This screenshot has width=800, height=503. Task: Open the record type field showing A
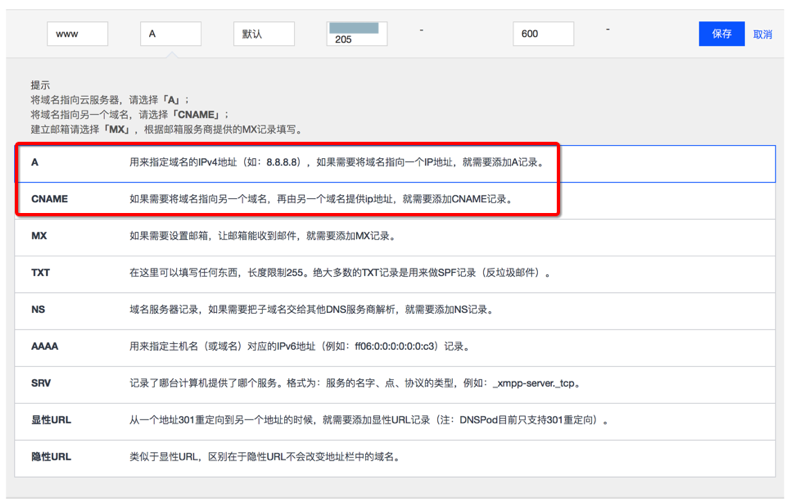(x=171, y=34)
